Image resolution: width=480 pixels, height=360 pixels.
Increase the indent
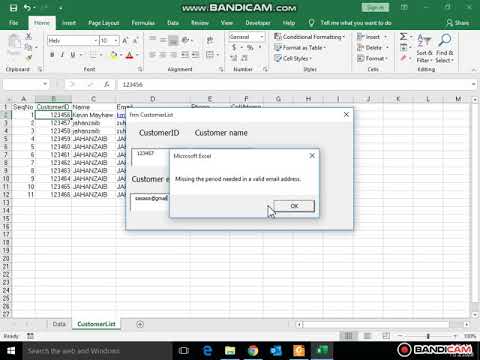pos(195,55)
